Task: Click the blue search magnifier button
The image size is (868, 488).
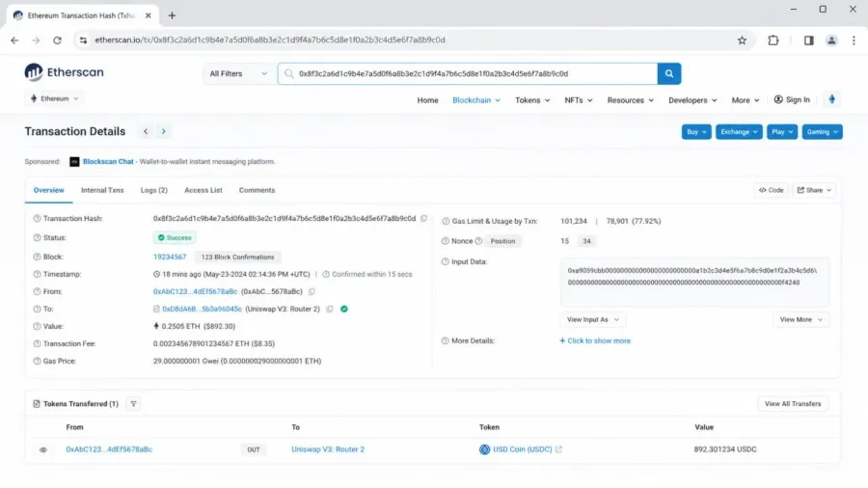Action: coord(668,73)
